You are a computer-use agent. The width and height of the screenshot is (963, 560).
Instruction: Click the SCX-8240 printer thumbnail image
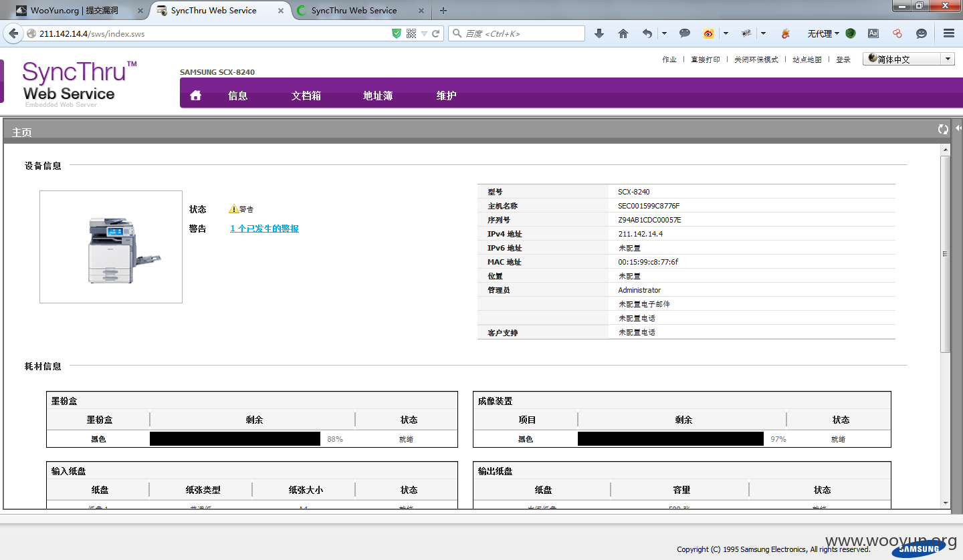[111, 247]
